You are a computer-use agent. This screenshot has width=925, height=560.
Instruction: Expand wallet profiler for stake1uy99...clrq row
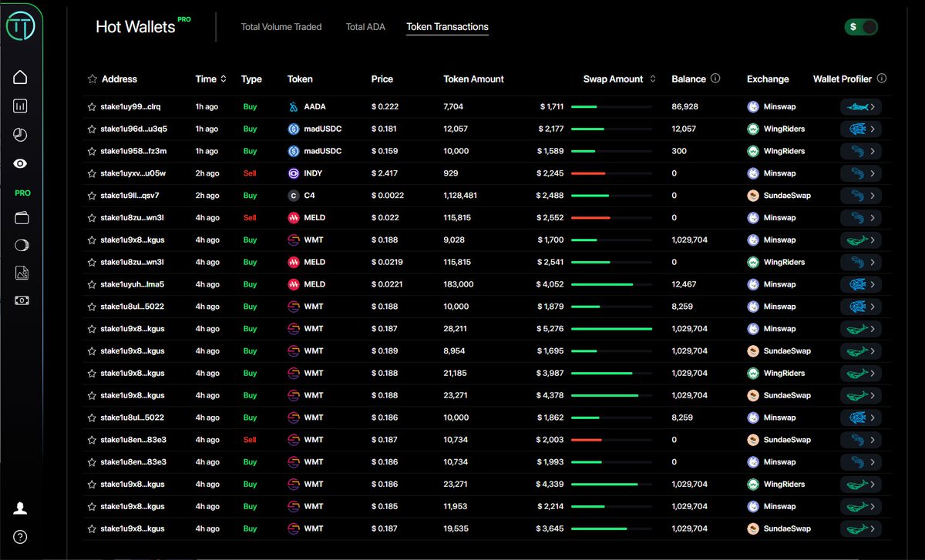click(861, 107)
